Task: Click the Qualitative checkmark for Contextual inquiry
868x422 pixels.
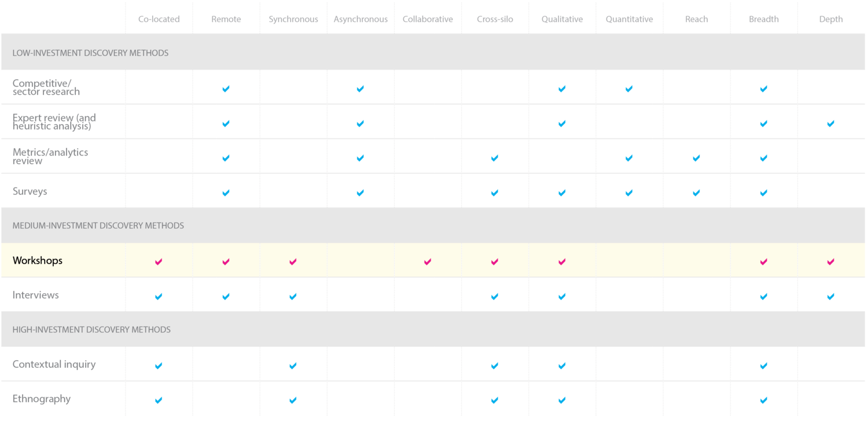Action: [x=562, y=365]
